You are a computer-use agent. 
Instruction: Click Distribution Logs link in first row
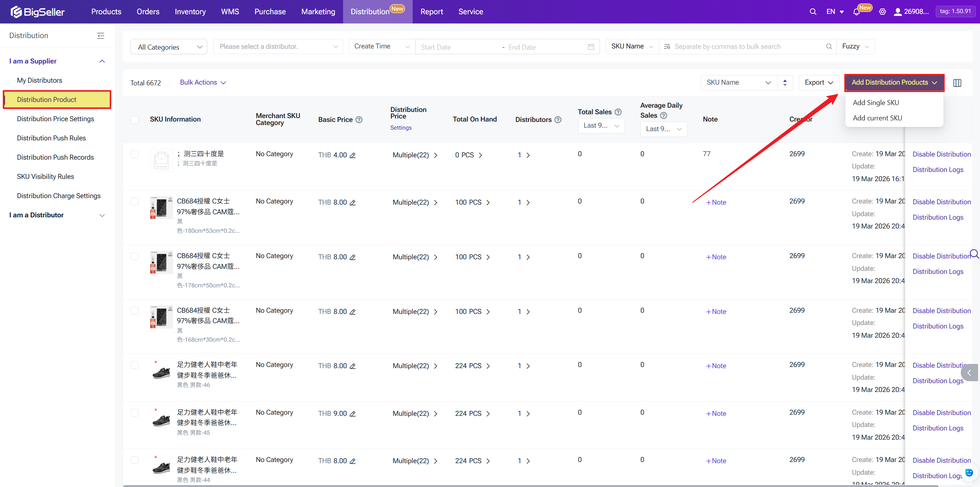938,170
